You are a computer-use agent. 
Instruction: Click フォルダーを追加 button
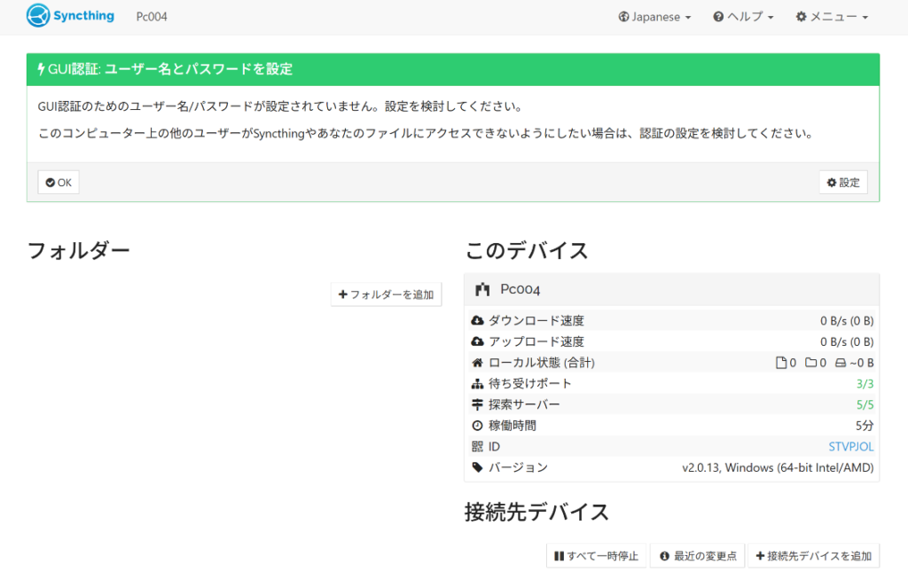tap(387, 294)
